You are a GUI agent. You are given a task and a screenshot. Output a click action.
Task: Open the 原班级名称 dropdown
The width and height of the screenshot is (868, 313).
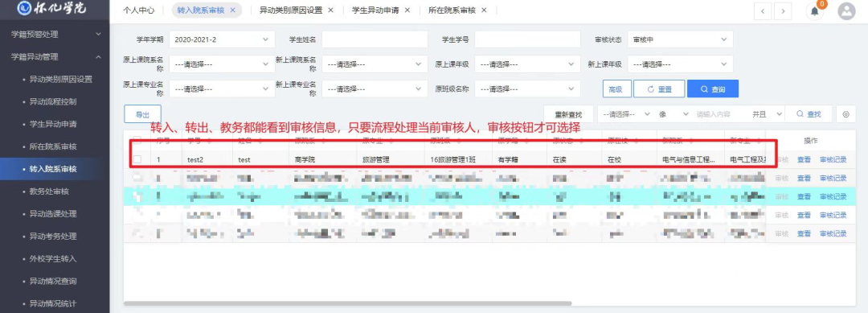pos(527,89)
